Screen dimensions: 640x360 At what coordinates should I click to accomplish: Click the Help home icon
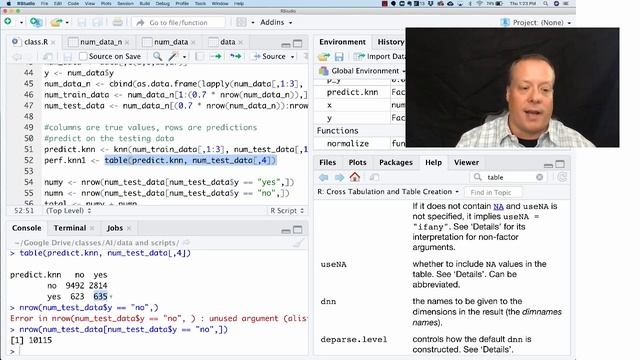point(355,177)
